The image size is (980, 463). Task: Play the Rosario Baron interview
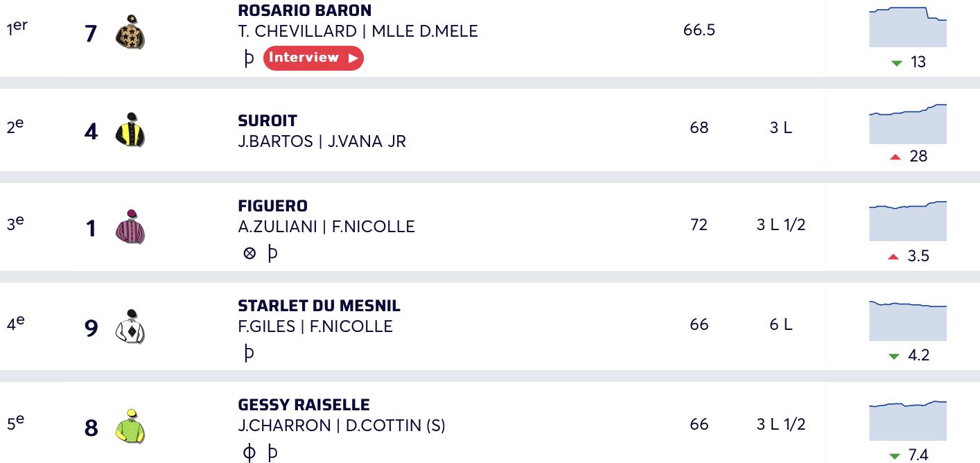313,58
